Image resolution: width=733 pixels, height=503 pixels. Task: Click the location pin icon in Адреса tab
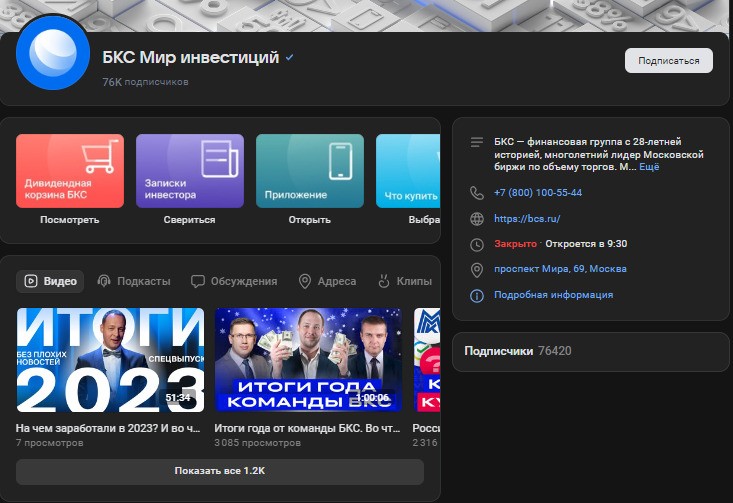coord(305,281)
